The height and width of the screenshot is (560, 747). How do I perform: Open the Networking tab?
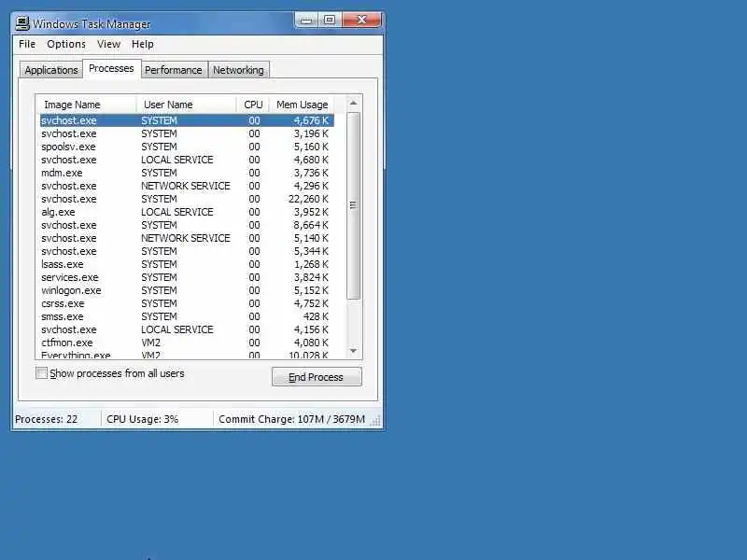[238, 69]
